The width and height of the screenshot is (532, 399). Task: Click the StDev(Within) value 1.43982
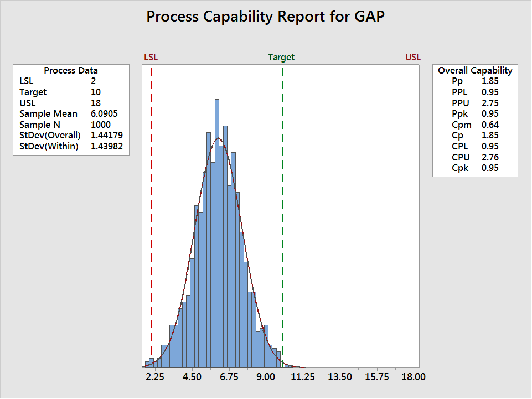(x=106, y=146)
